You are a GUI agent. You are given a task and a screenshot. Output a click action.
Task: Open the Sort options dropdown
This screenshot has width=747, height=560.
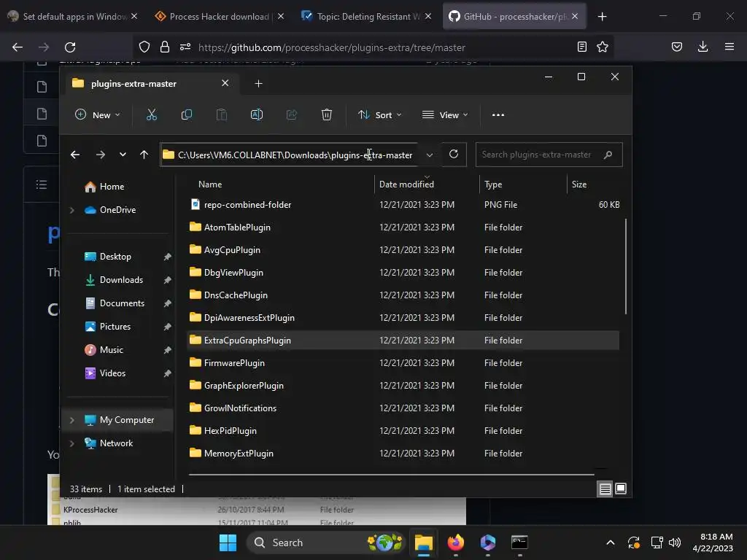(379, 114)
